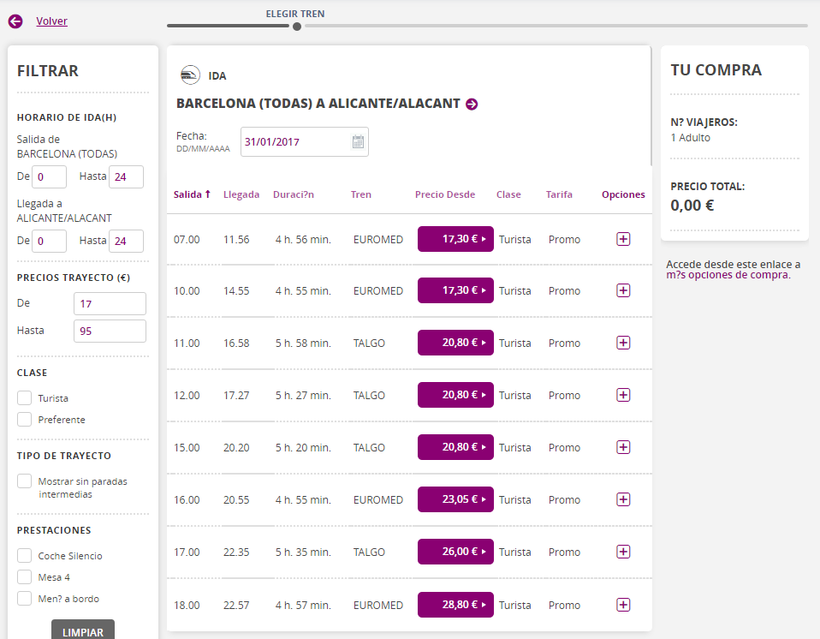
Task: Click the back arrow icon beside Volver
Action: pos(15,21)
